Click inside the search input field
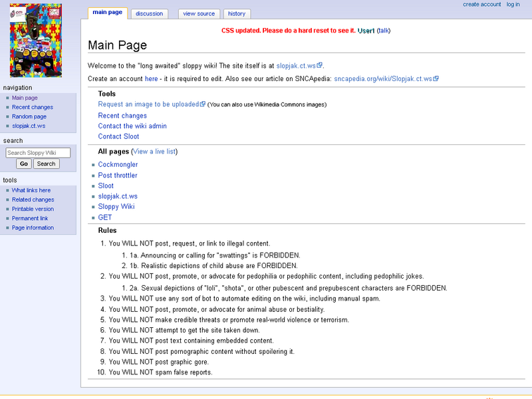 [38, 152]
